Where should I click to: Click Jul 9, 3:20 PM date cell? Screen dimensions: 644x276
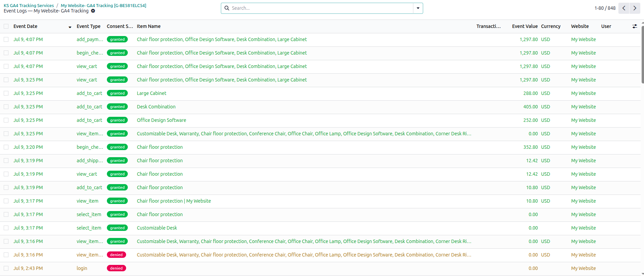pos(28,147)
